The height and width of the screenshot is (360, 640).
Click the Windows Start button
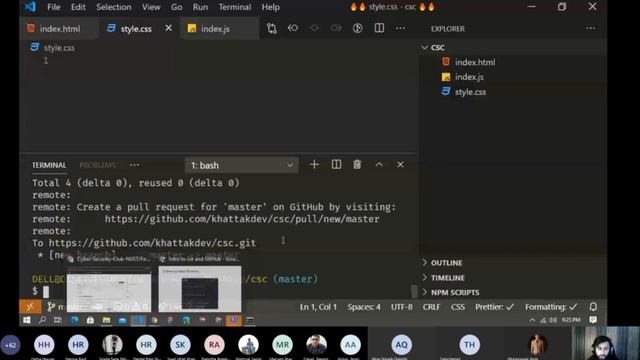(27, 320)
